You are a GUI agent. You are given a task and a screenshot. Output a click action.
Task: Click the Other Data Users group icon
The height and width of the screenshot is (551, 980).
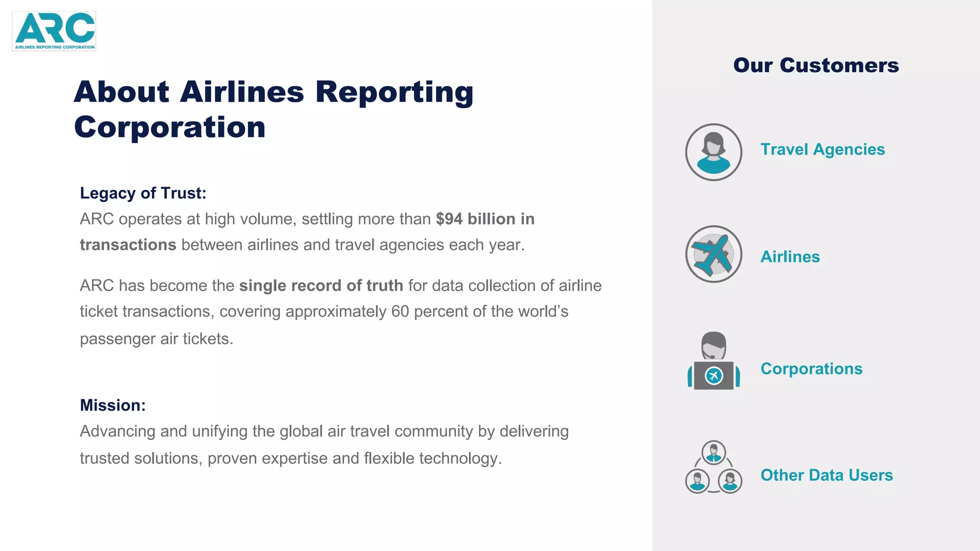[713, 467]
